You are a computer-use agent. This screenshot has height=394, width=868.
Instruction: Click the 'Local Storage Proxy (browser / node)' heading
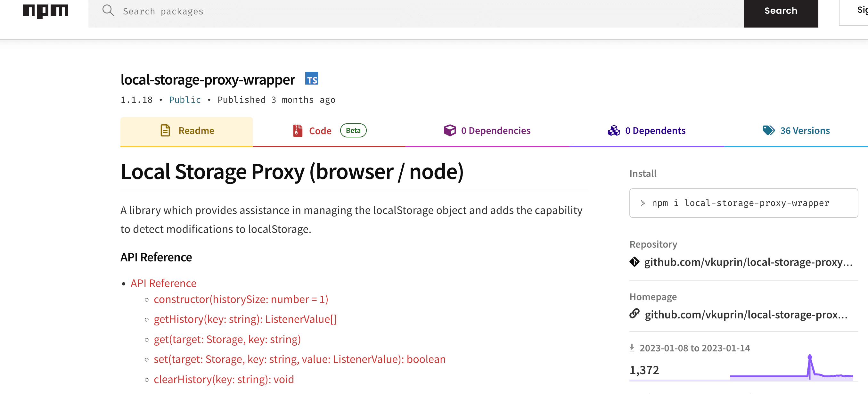[x=292, y=172]
